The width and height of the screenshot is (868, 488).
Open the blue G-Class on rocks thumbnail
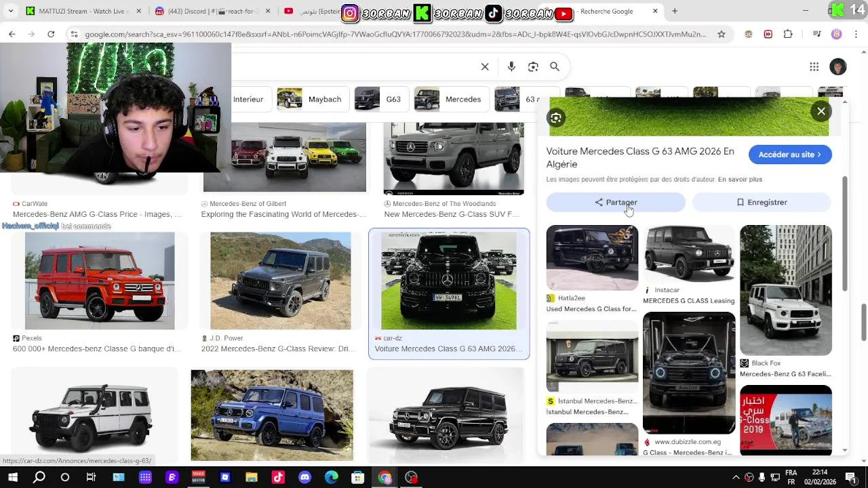(272, 415)
